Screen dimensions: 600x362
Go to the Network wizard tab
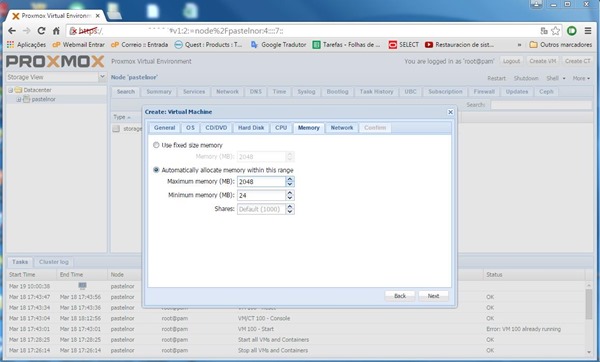click(342, 128)
